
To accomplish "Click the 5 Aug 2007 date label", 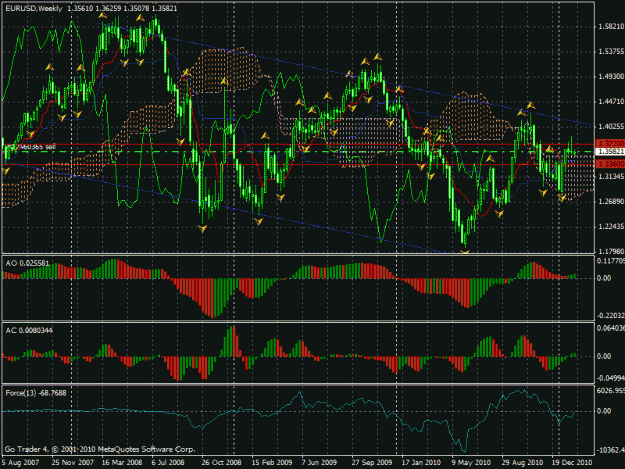I will point(20,463).
